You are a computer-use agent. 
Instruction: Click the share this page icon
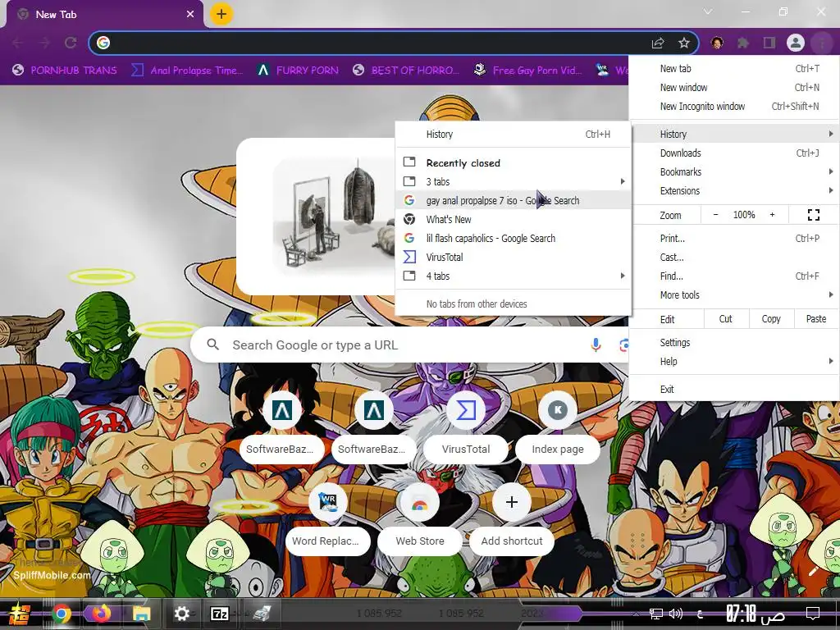point(658,43)
